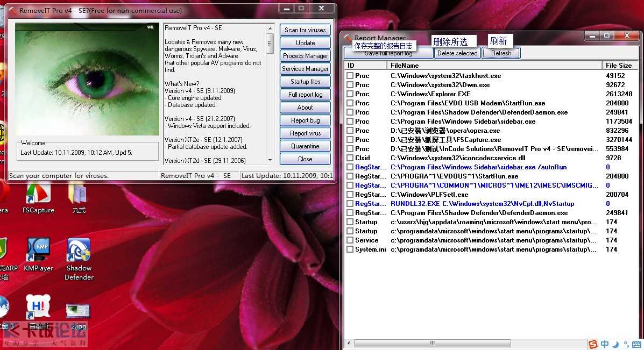644x350 pixels.
Task: Sort by the FileName column header
Action: (x=494, y=65)
